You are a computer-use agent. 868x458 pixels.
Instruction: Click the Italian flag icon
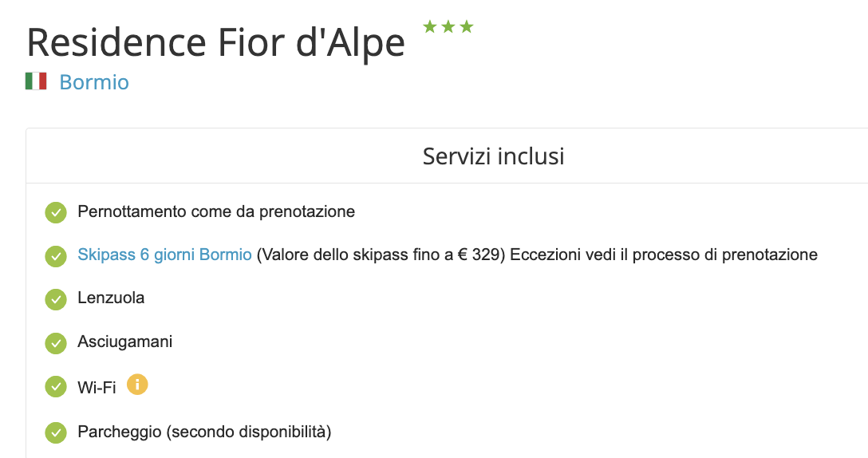(36, 81)
